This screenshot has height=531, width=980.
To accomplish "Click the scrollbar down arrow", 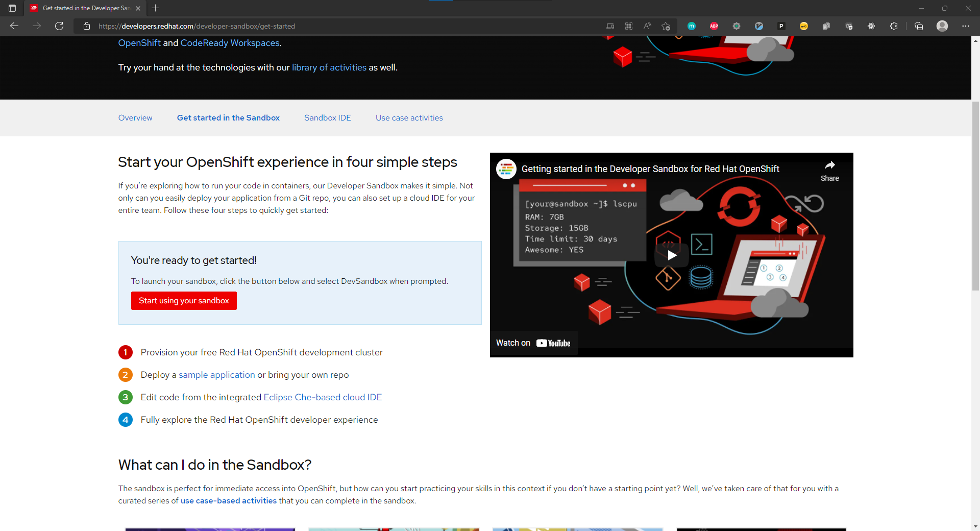I will [975, 526].
